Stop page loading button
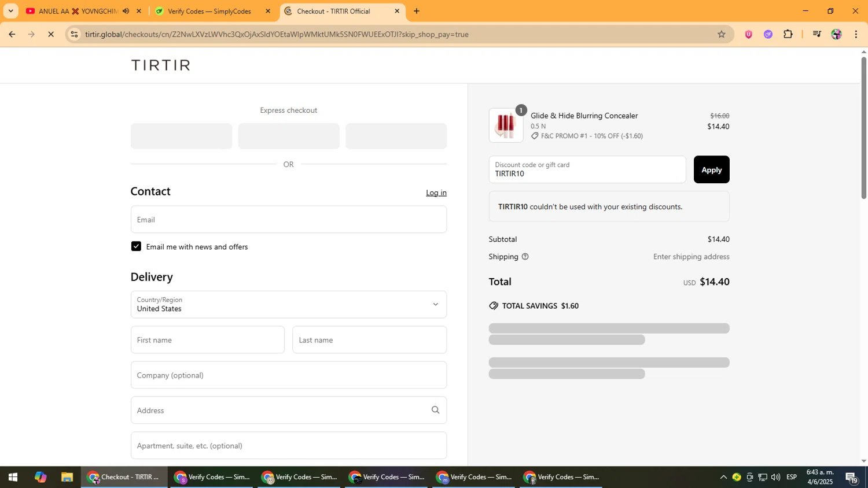The image size is (868, 488). coord(51,34)
